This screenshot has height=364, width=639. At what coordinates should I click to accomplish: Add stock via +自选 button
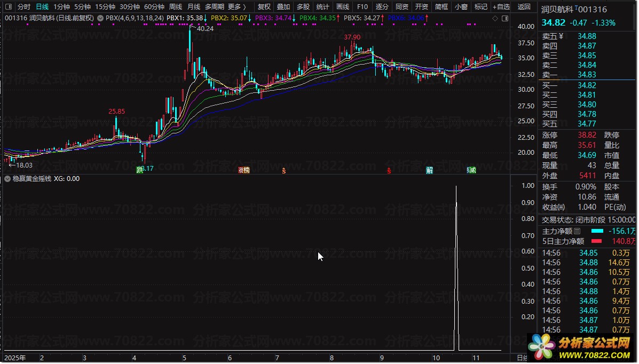(x=501, y=6)
